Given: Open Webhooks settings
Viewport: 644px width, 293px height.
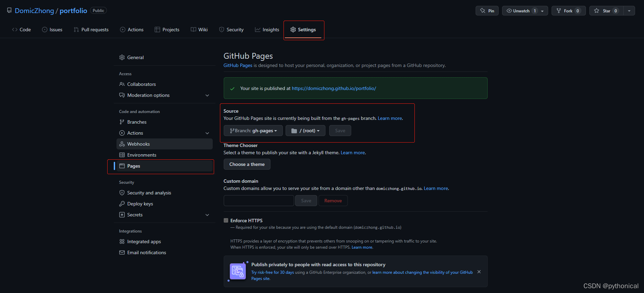Looking at the screenshot, I should (165, 144).
